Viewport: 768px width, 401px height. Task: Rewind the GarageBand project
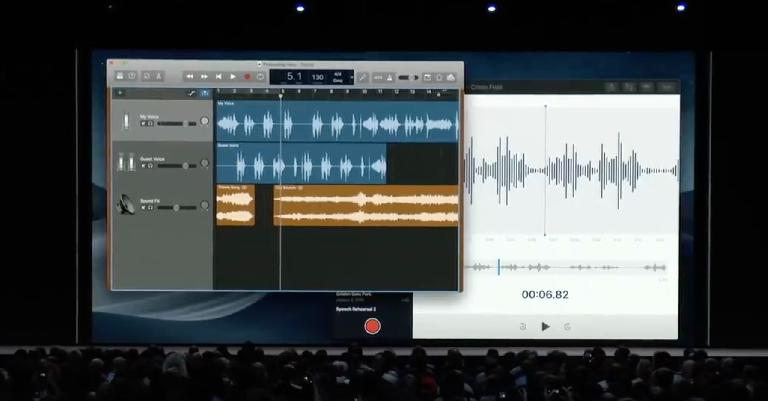tap(190, 77)
